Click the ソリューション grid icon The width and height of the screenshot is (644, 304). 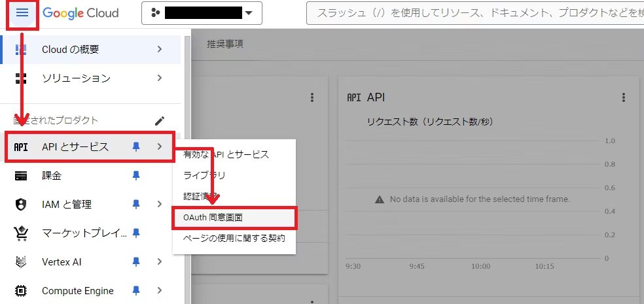coord(20,78)
